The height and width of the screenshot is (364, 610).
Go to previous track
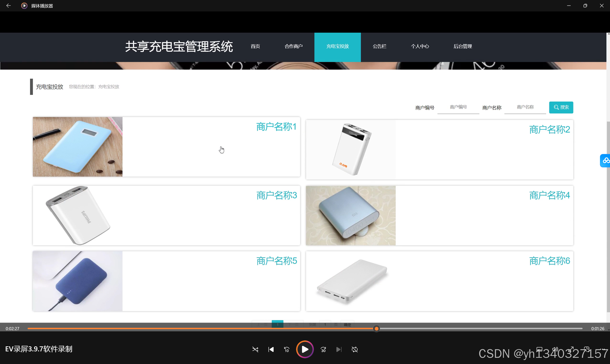(x=271, y=349)
